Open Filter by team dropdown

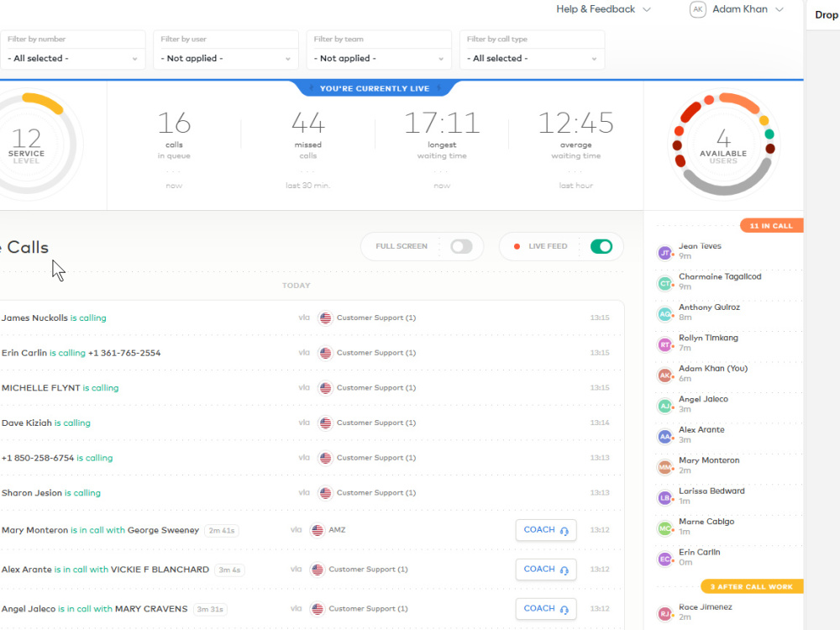tap(379, 58)
